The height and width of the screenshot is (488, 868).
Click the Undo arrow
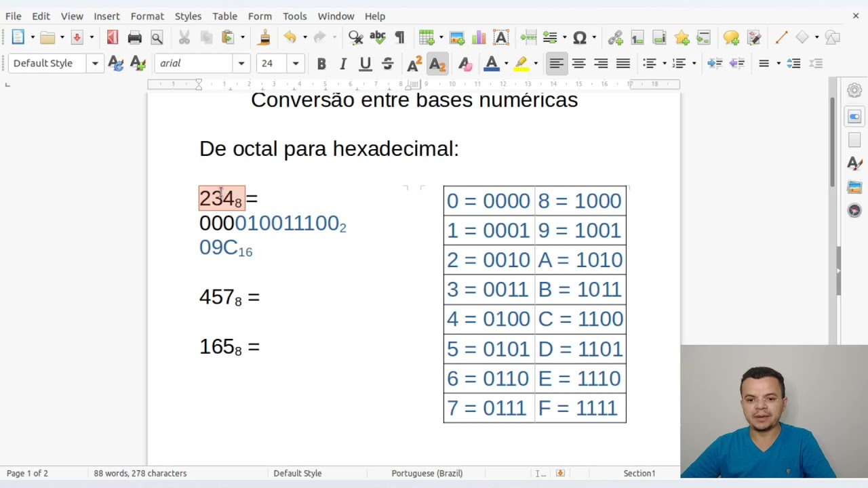tap(290, 37)
